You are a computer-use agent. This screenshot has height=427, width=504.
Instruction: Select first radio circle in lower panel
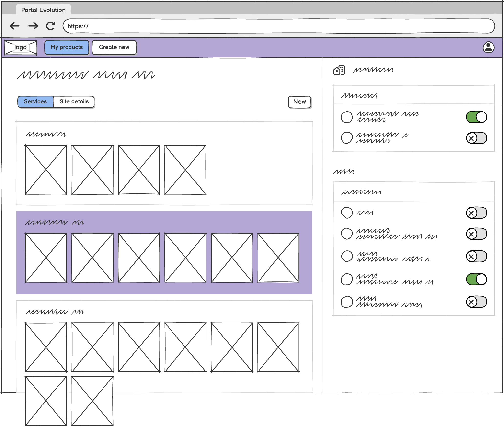point(347,213)
